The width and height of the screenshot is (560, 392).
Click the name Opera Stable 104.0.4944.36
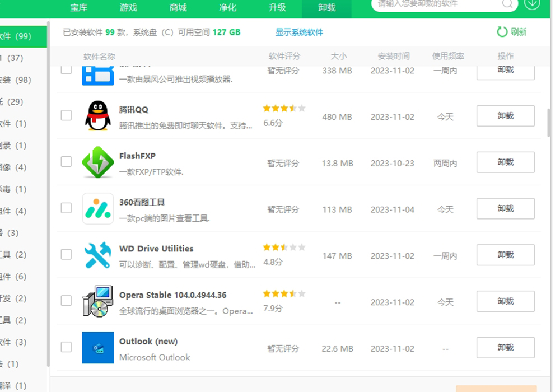[x=173, y=295]
